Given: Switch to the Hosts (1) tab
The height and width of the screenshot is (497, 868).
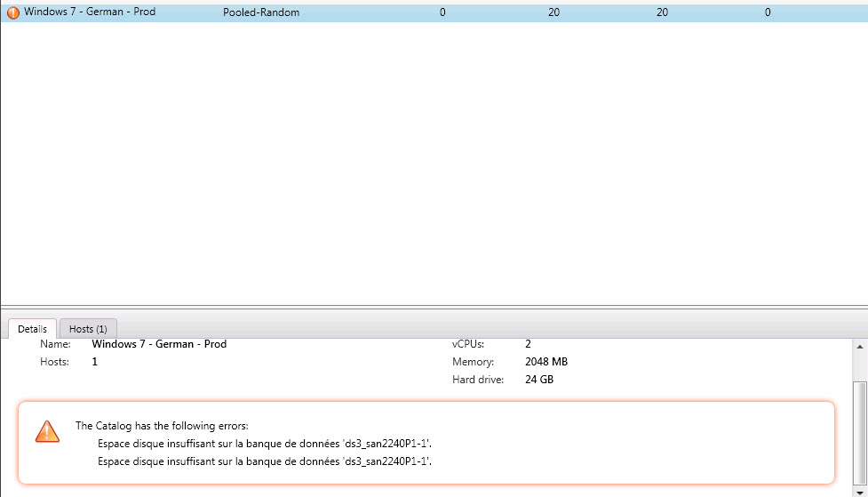Looking at the screenshot, I should click(x=88, y=329).
